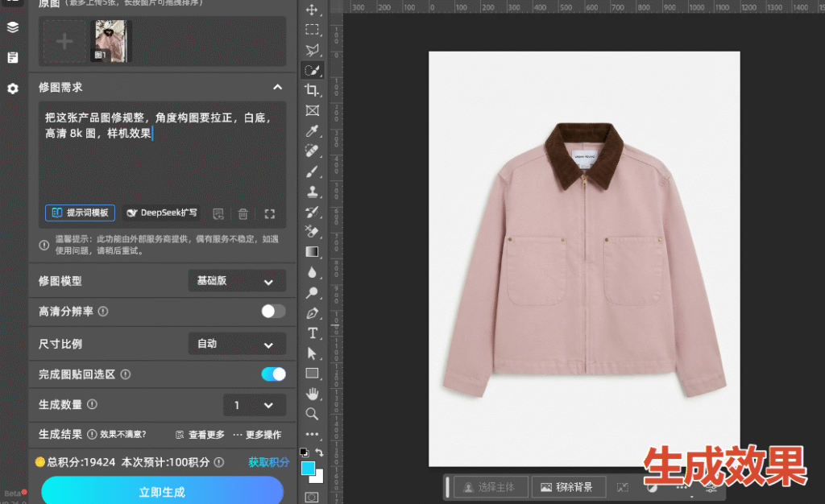Reset default foreground and background colors
The width and height of the screenshot is (825, 504).
click(x=304, y=452)
